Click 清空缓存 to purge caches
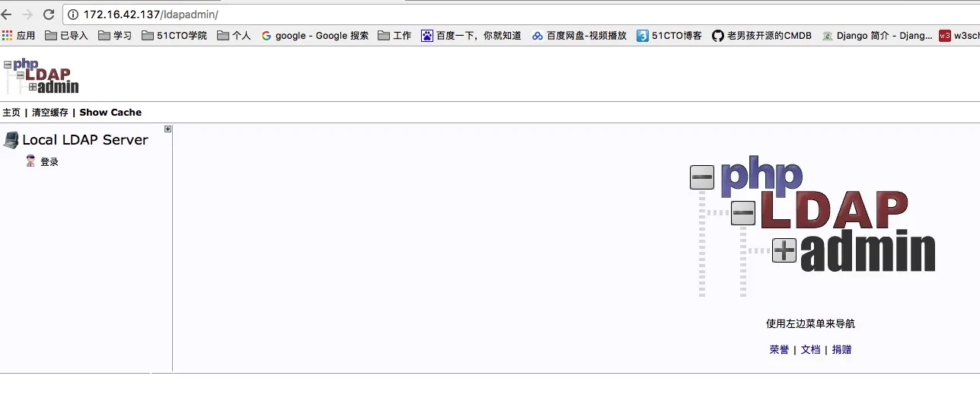Image resolution: width=980 pixels, height=398 pixels. (x=50, y=112)
